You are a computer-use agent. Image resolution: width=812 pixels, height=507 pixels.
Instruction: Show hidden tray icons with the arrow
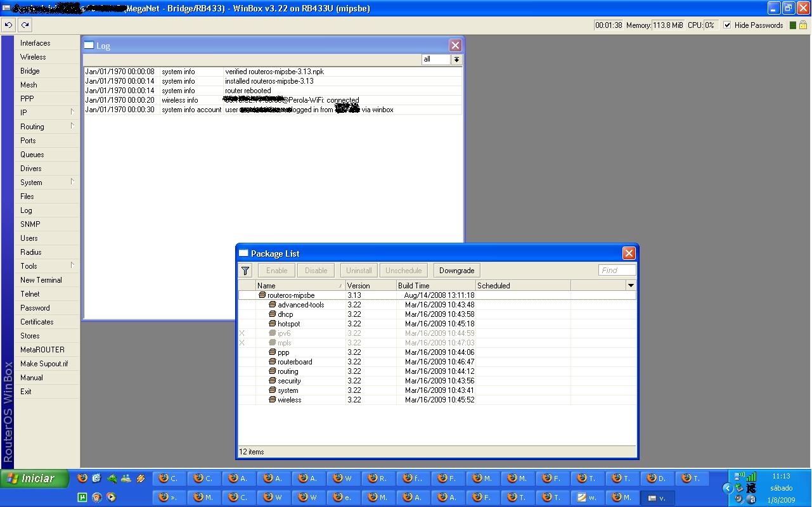point(728,488)
